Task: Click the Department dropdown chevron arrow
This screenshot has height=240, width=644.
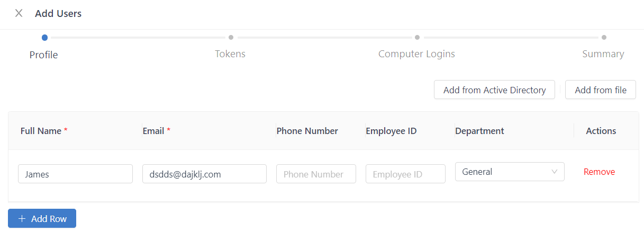Action: 554,172
